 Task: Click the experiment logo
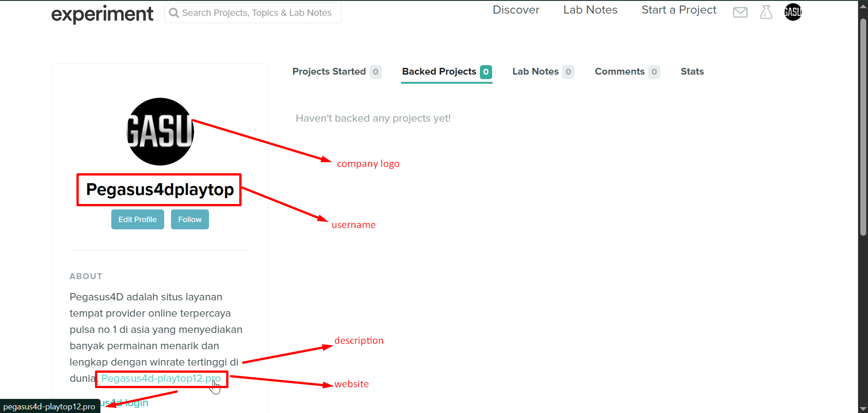[102, 14]
